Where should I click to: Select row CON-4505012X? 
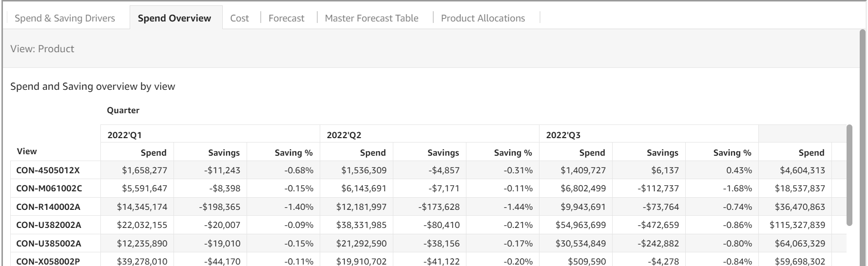pos(48,170)
